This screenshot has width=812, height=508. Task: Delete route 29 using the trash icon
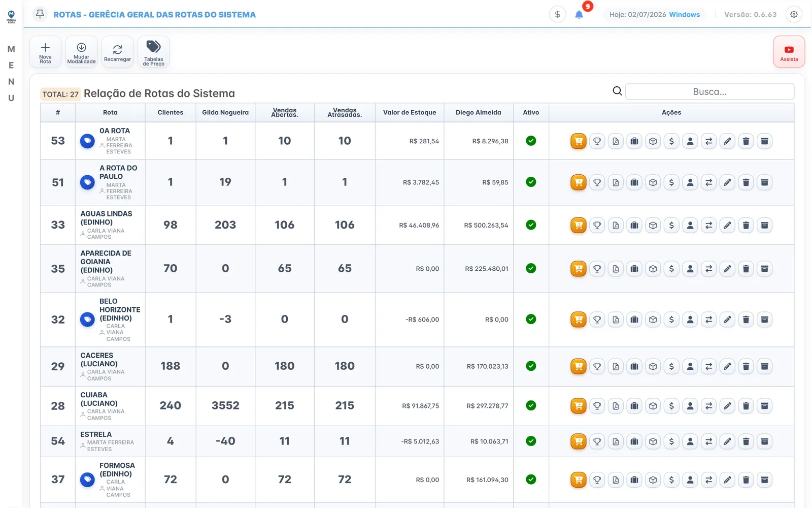tap(746, 366)
